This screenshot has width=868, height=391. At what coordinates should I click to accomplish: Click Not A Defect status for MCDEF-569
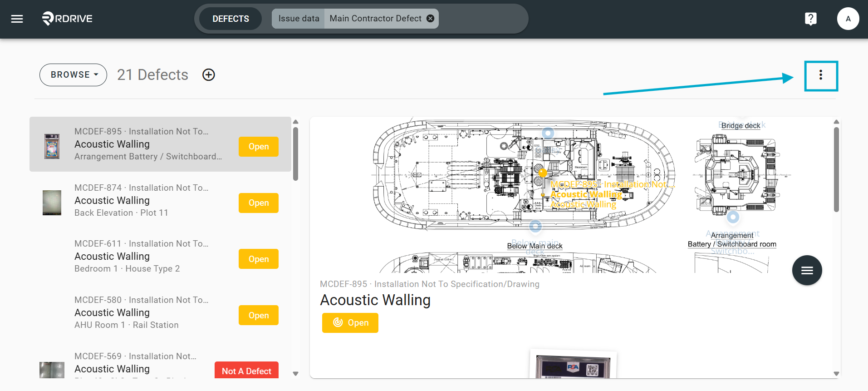click(246, 370)
